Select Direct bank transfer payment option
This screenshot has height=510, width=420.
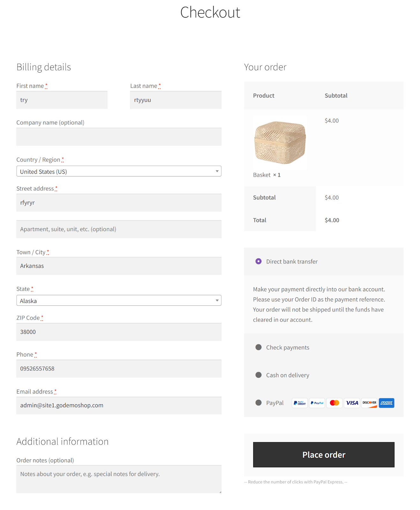pos(259,261)
